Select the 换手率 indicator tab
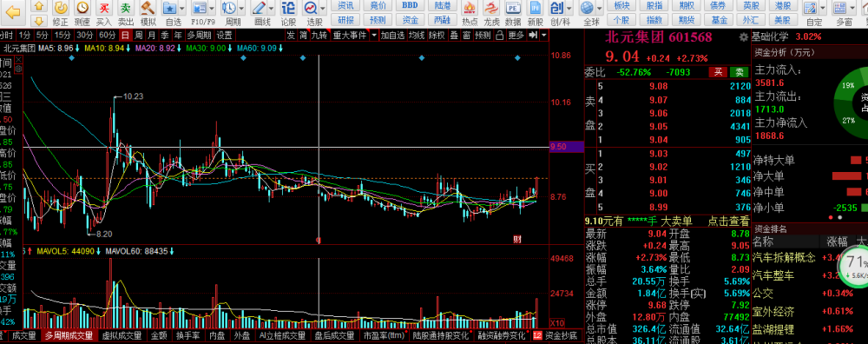The image size is (868, 344). (x=188, y=335)
